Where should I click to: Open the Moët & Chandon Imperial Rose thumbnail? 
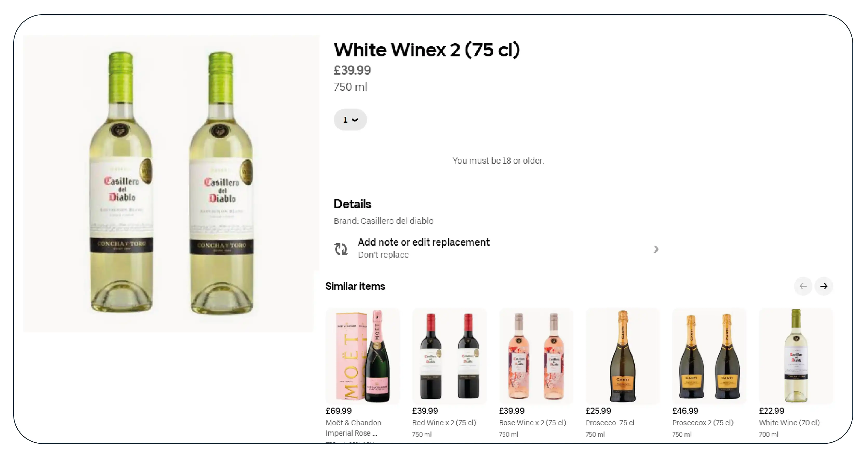[x=362, y=356]
